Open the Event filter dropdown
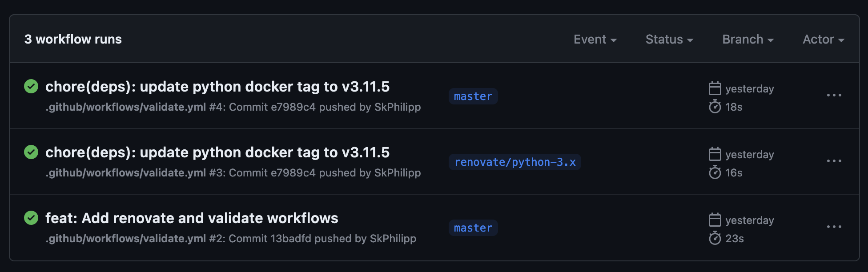This screenshot has height=272, width=868. click(x=595, y=39)
